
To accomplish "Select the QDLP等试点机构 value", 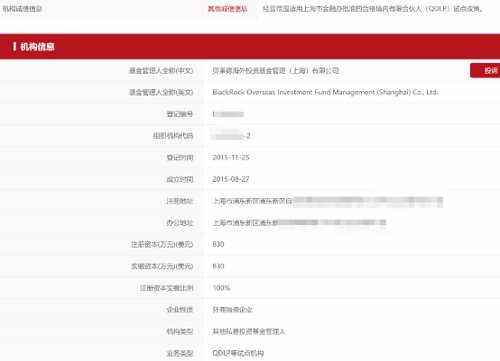I will (238, 353).
